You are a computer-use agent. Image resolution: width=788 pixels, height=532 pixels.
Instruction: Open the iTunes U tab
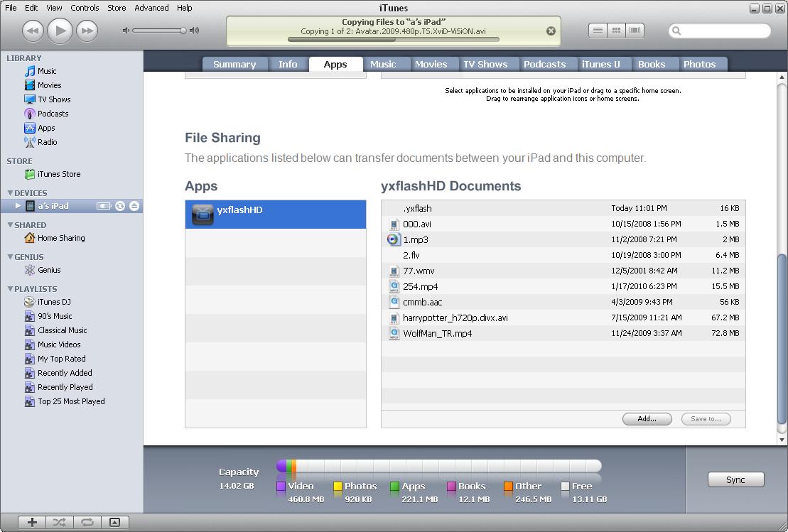(x=600, y=65)
